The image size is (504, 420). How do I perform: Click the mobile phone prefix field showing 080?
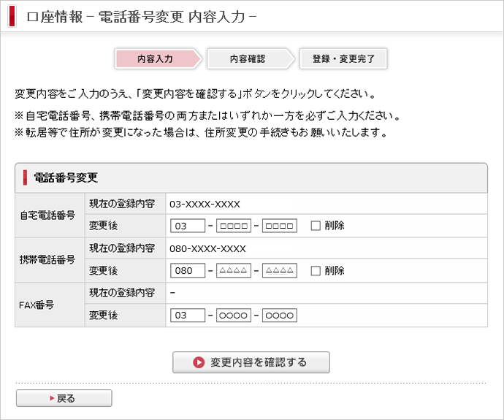188,271
